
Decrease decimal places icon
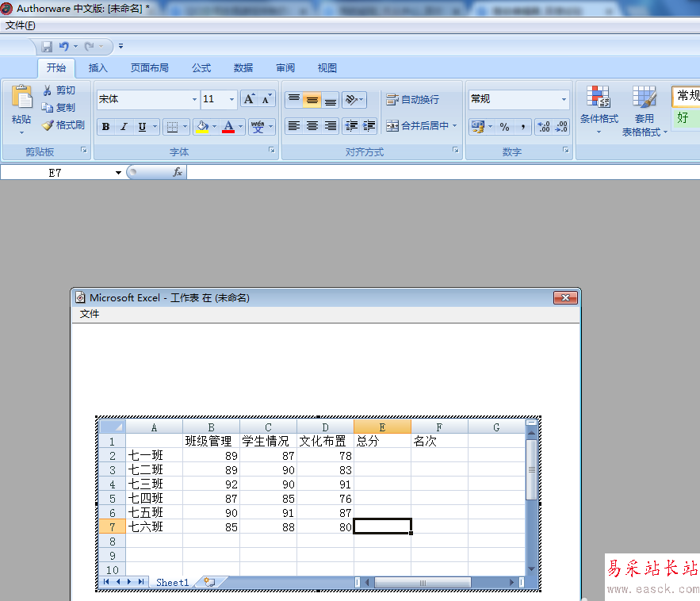pyautogui.click(x=561, y=127)
